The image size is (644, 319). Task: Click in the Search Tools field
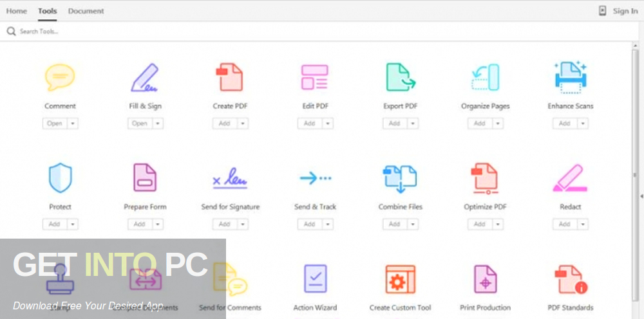(320, 32)
